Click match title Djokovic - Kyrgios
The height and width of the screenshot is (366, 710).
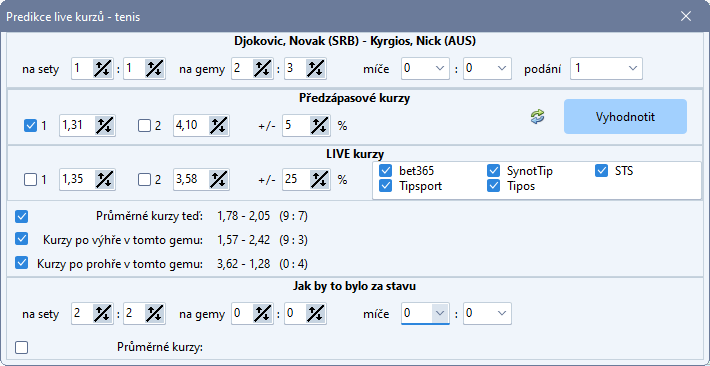coord(355,41)
